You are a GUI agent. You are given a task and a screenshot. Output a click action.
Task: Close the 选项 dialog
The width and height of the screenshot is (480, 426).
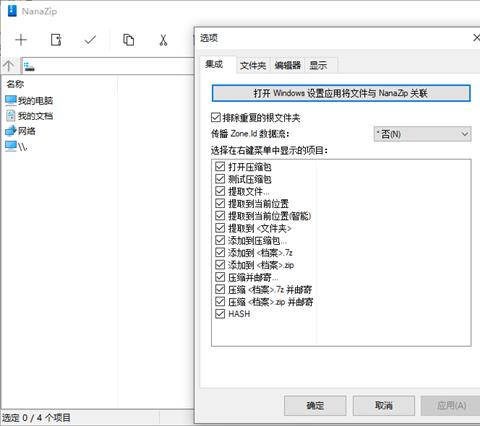pyautogui.click(x=476, y=38)
